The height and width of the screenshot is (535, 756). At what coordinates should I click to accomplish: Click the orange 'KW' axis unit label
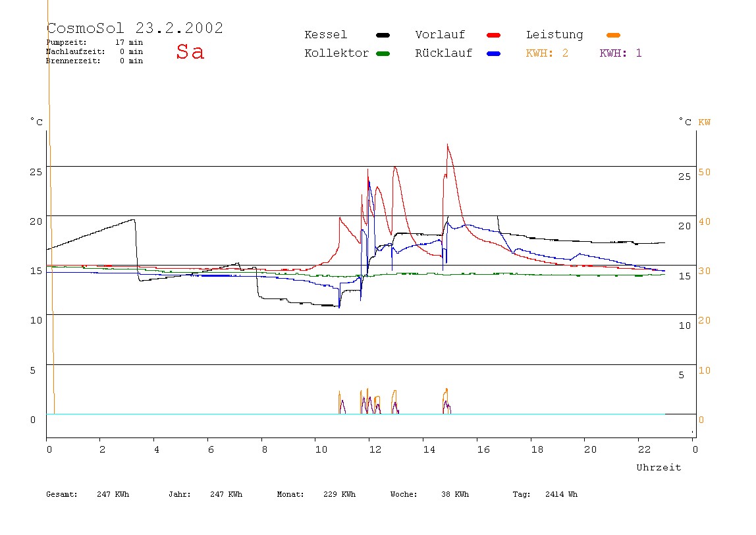coord(705,122)
